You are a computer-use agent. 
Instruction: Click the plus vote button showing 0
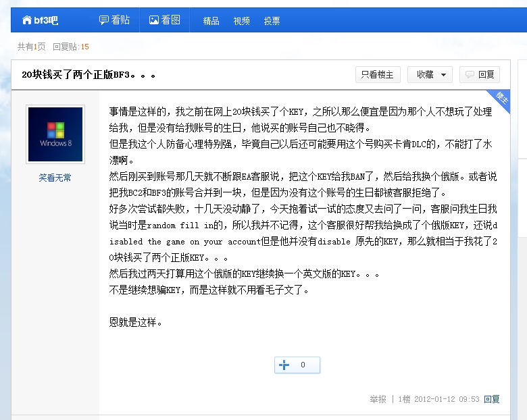click(297, 365)
